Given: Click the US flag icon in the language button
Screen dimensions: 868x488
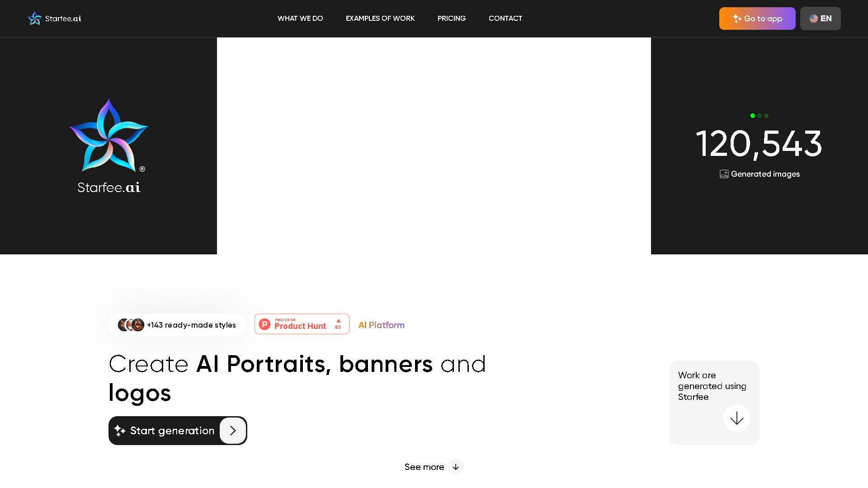Looking at the screenshot, I should coord(814,19).
